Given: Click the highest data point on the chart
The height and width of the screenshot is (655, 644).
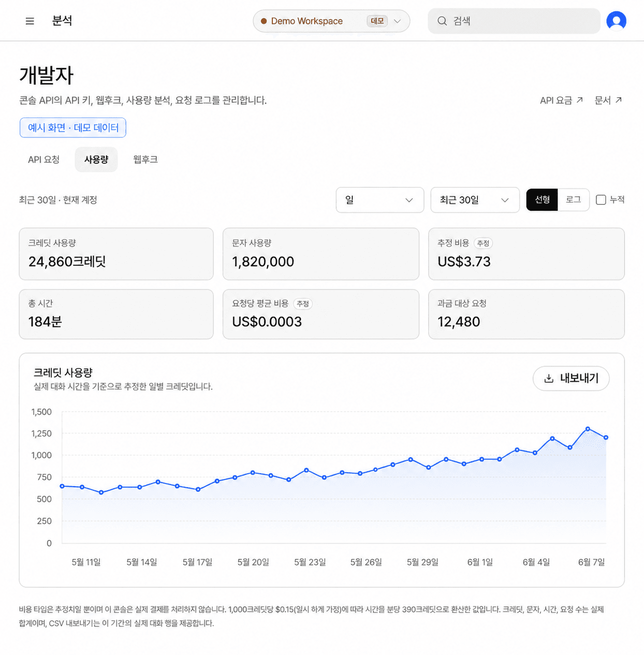Looking at the screenshot, I should click(588, 429).
